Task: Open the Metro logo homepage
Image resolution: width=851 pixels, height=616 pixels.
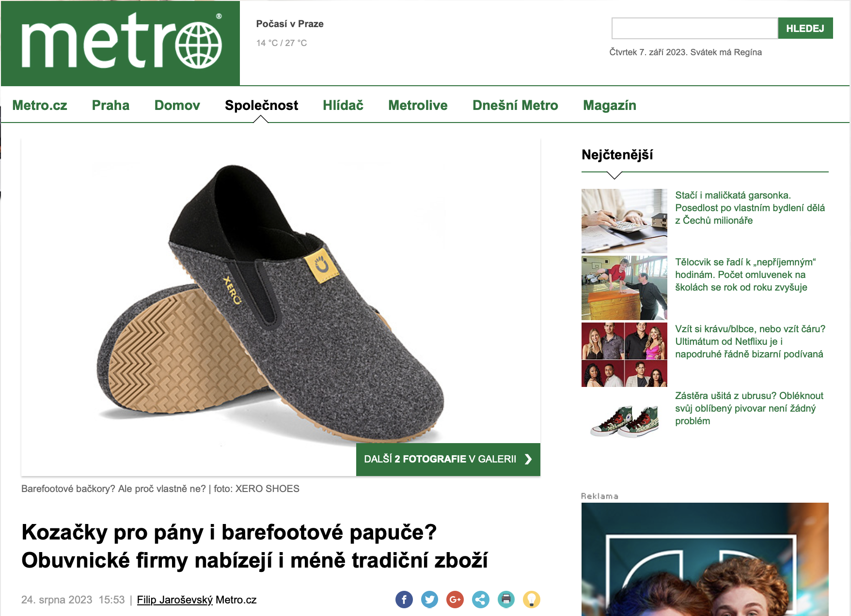Action: (x=121, y=43)
